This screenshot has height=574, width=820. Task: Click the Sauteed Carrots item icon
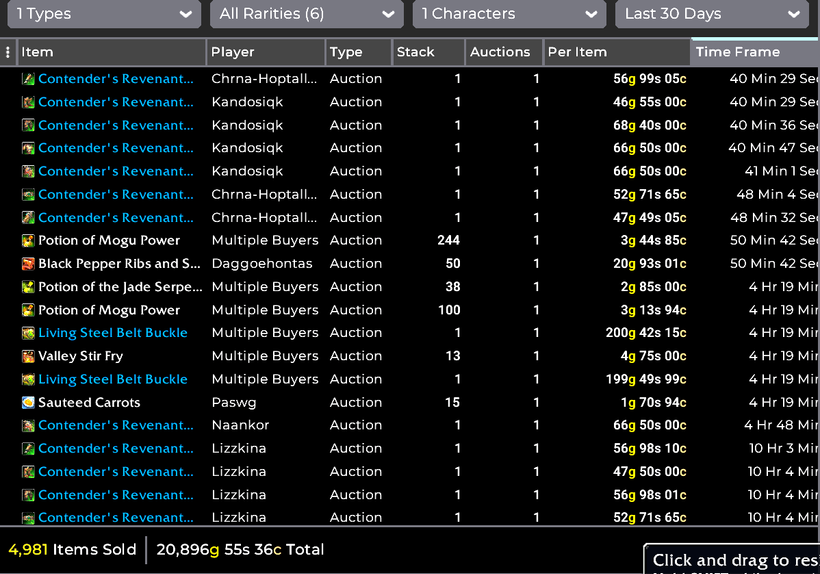click(28, 403)
